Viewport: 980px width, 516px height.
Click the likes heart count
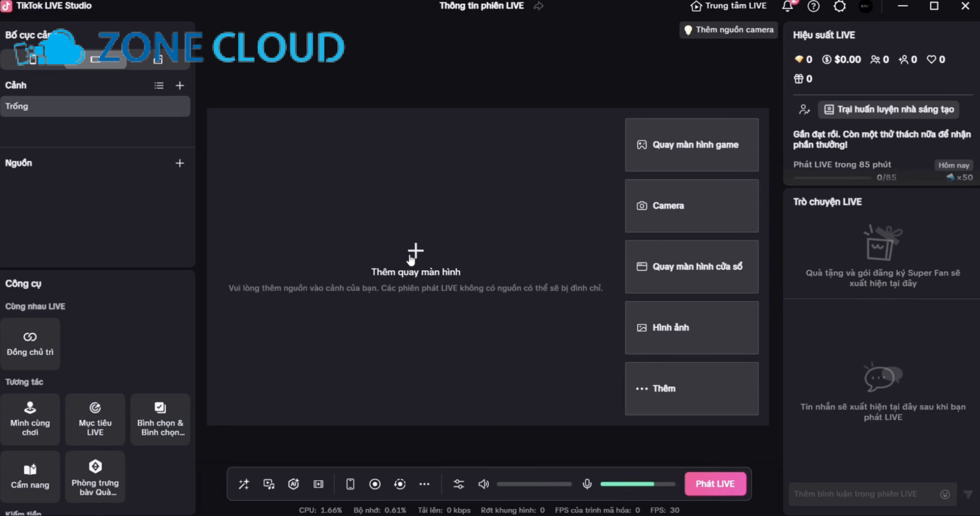[x=936, y=59]
